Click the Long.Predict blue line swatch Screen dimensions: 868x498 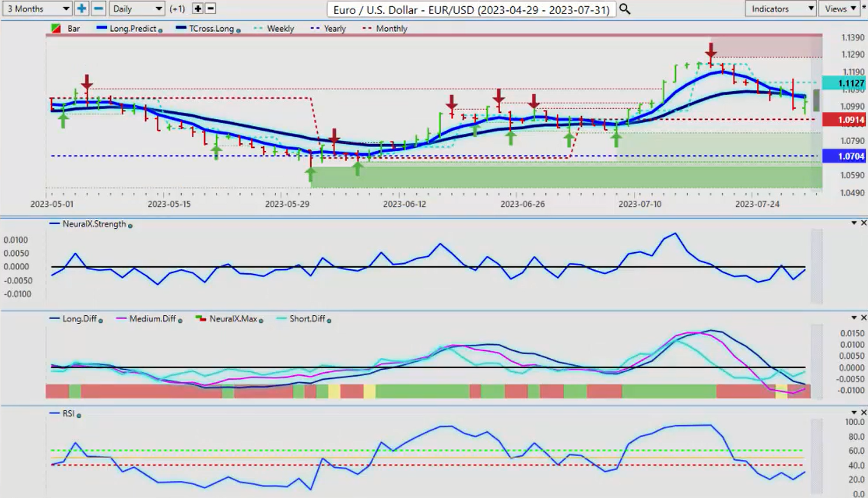coord(102,29)
